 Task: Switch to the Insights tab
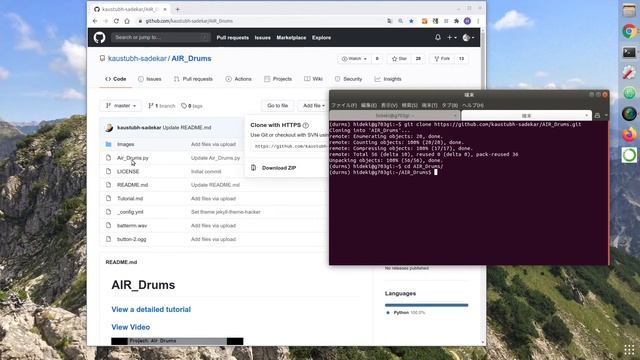coord(388,79)
